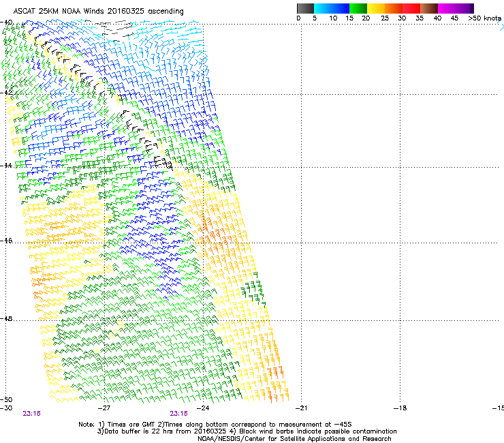Screen dimensions: 504x443
Task: Click the -50 latitude axis label
Action: 6,399
